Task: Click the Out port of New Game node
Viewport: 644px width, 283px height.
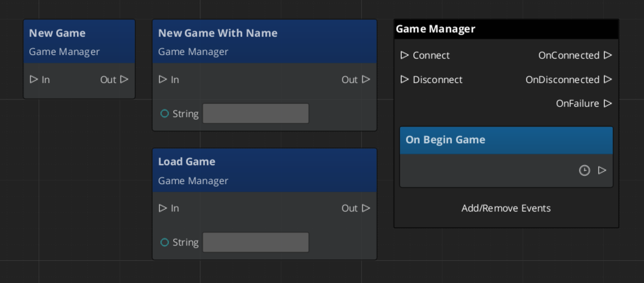Action: 124,80
